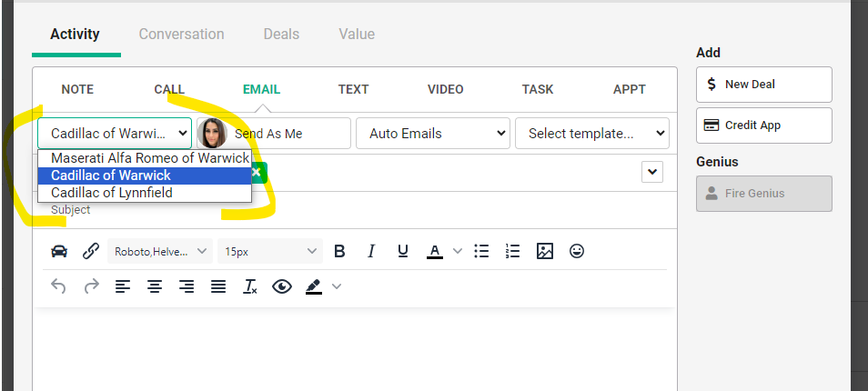
Task: Toggle bold formatting
Action: pyautogui.click(x=339, y=251)
